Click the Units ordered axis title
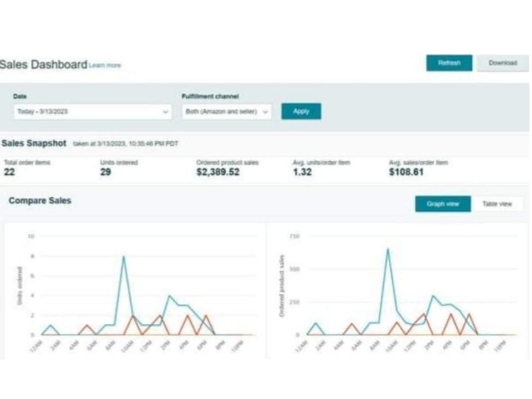532x399 pixels. point(19,286)
